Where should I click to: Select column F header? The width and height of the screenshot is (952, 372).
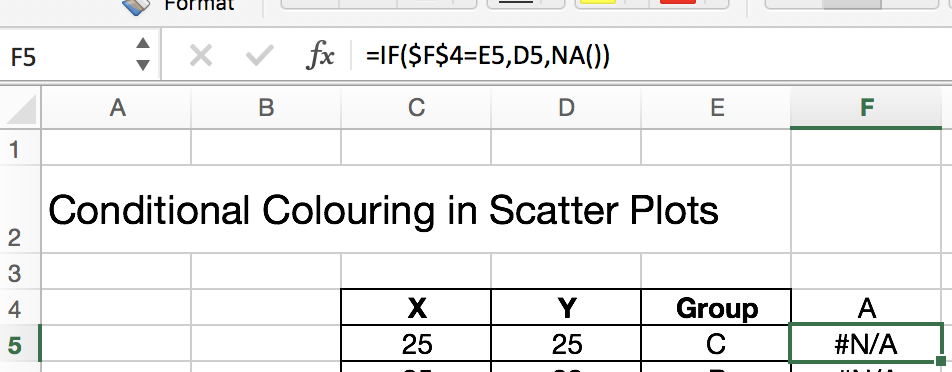[x=866, y=108]
